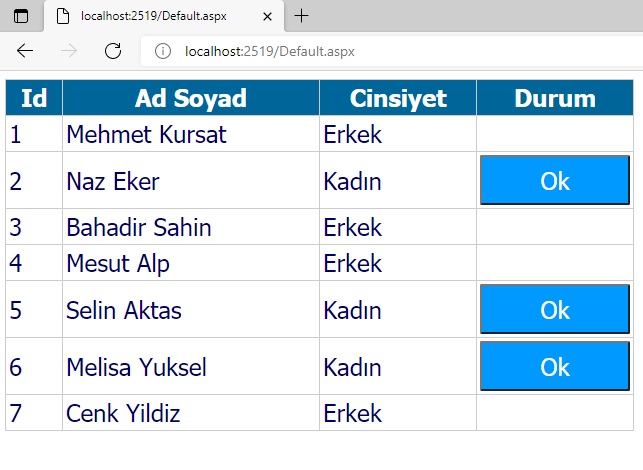Click the Id column header
This screenshot has width=643, height=470.
tap(34, 98)
